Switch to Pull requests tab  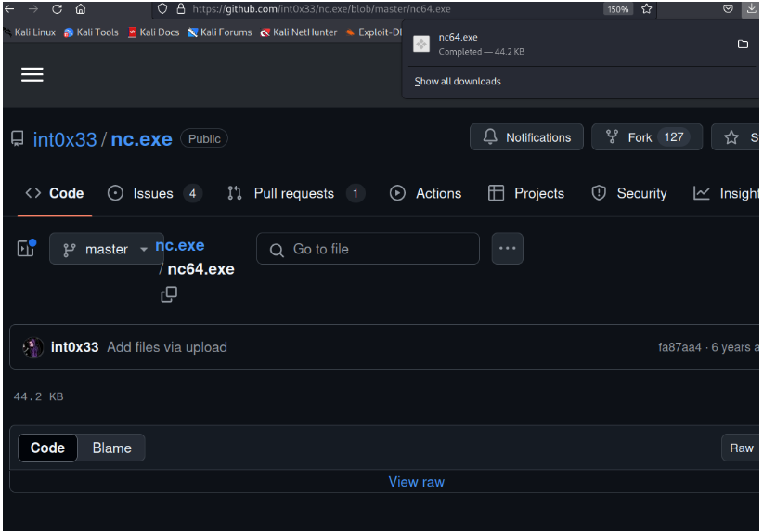tap(294, 193)
